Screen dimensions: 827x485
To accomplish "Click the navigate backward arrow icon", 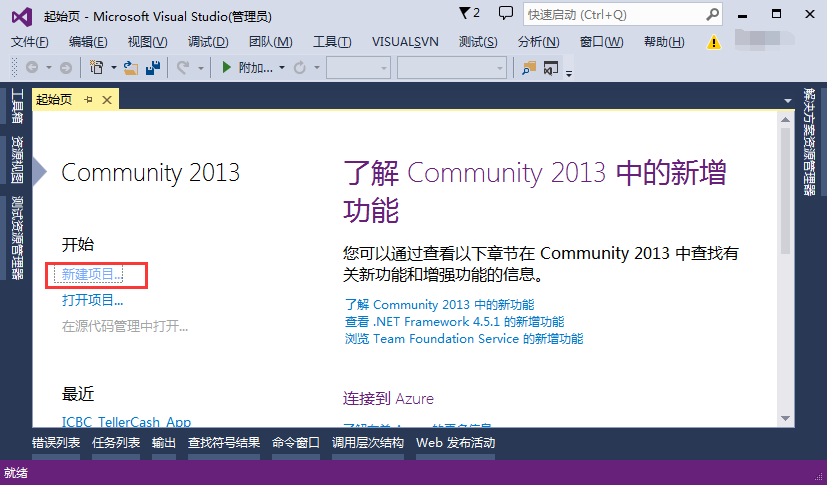I will (32, 67).
